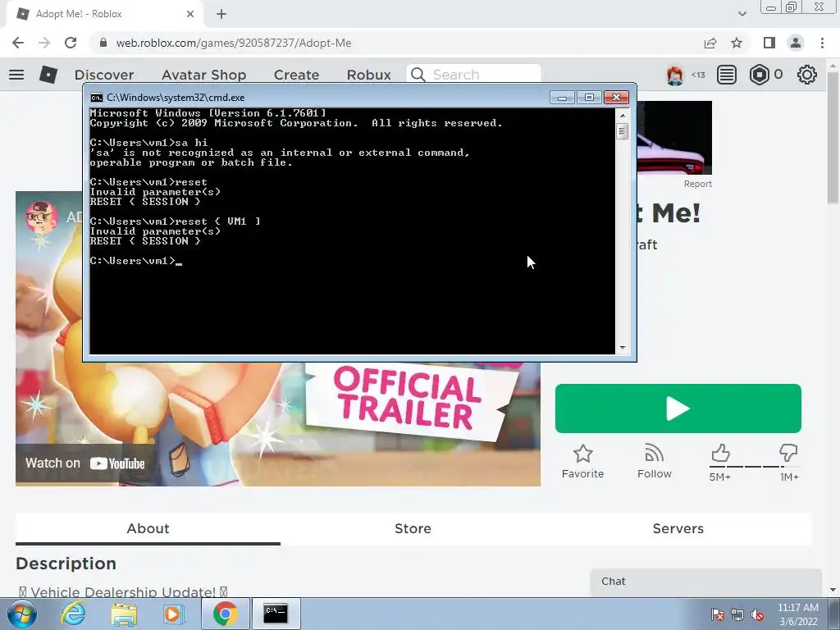This screenshot has width=840, height=630.
Task: Bookmark this tab with the star
Action: coord(737,43)
